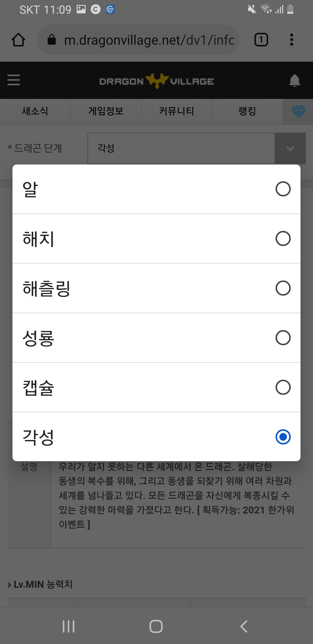Switch to the 게임정보 tab

[106, 111]
